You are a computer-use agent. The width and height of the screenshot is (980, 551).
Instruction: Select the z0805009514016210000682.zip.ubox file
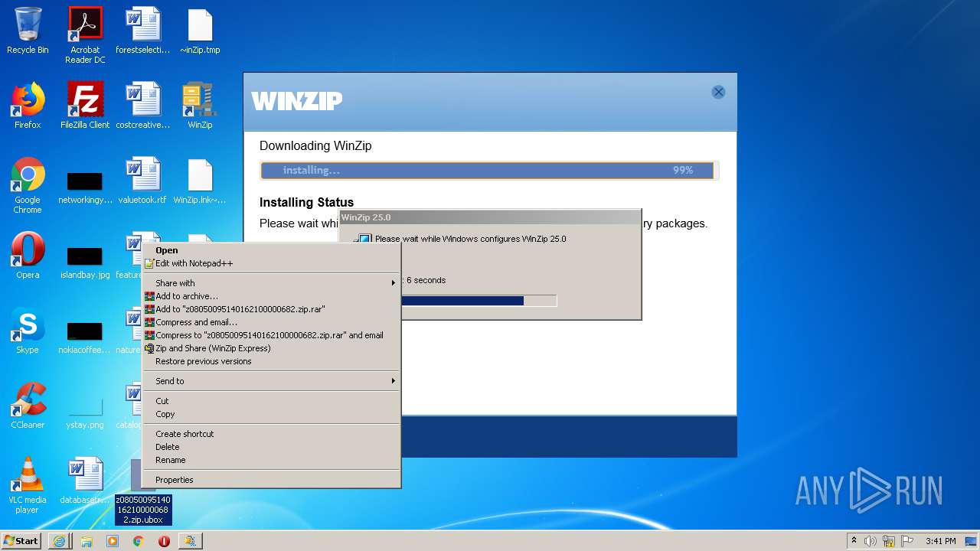pyautogui.click(x=143, y=509)
